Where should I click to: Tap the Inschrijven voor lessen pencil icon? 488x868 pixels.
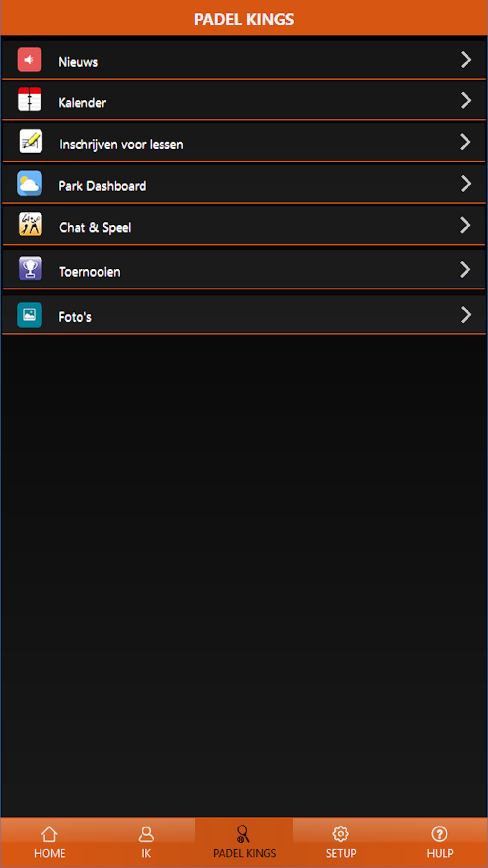[30, 142]
